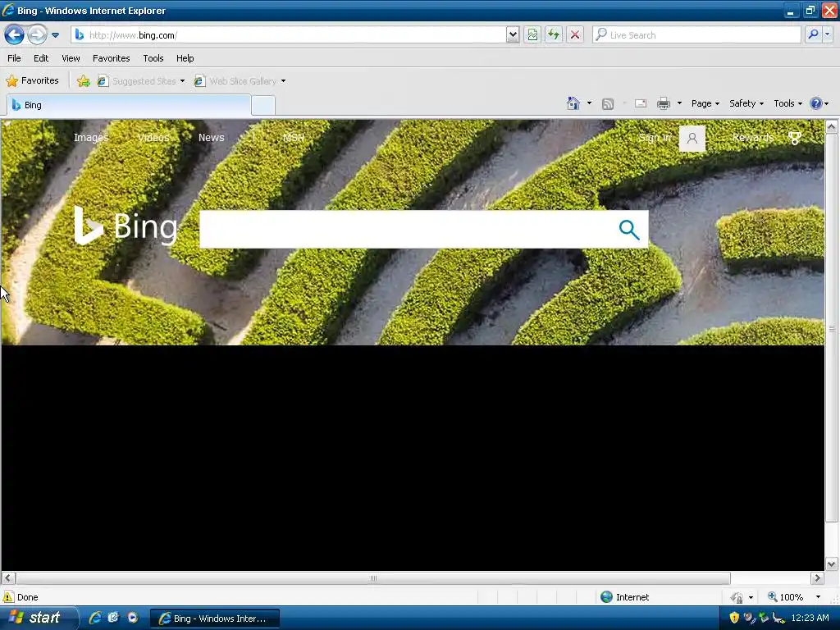Click the Live Search box
This screenshot has width=840, height=630.
point(696,34)
